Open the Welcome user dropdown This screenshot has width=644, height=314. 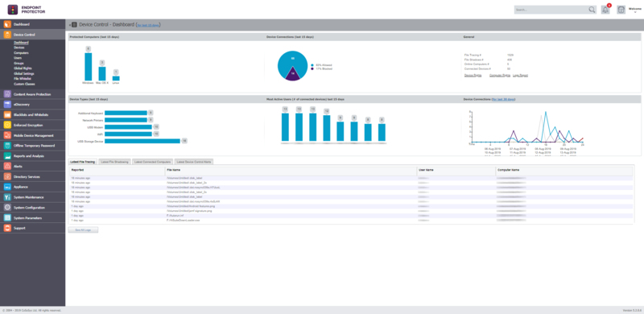click(635, 10)
